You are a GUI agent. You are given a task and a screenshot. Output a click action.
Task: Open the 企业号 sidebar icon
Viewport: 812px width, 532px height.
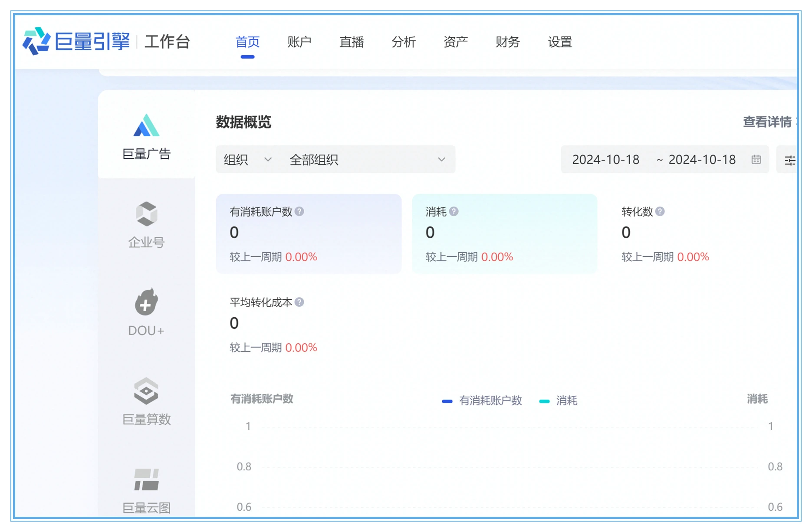coord(146,214)
